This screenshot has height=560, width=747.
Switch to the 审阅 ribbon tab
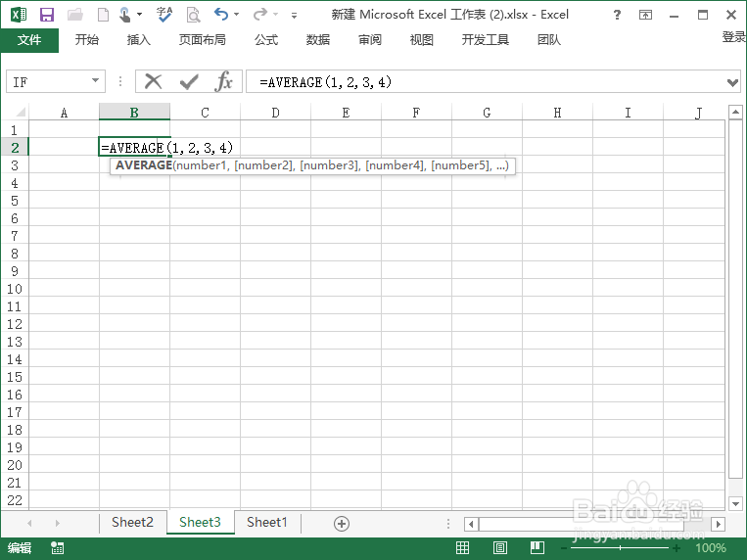[x=370, y=40]
